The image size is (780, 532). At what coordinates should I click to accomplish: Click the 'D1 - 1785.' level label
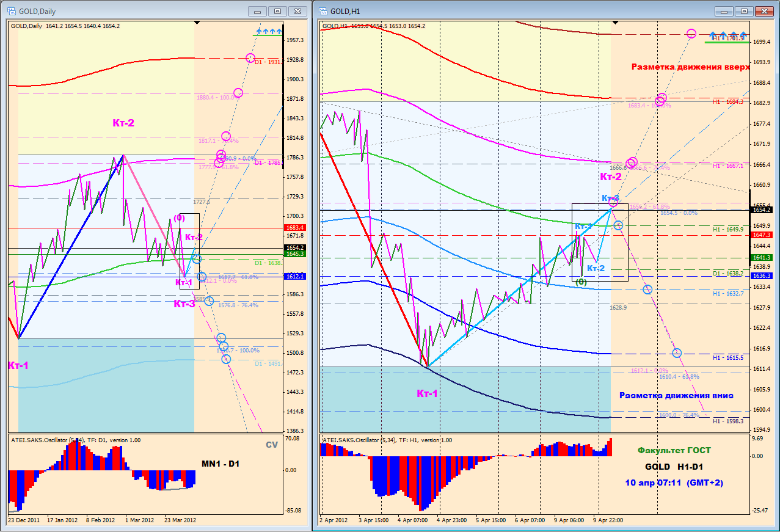pyautogui.click(x=268, y=162)
